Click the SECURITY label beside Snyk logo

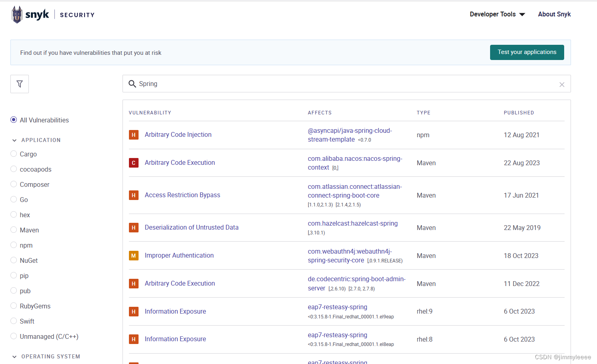77,15
